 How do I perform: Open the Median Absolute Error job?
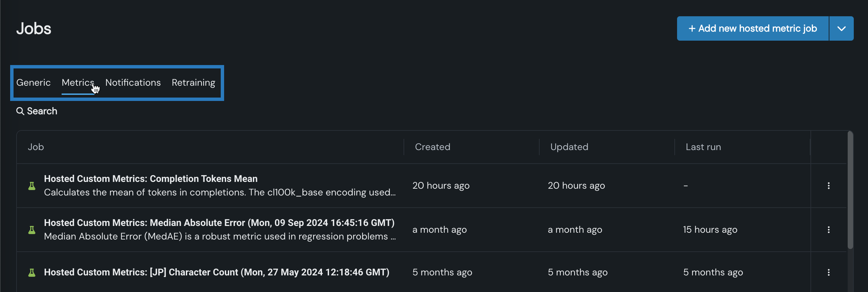[x=219, y=223]
